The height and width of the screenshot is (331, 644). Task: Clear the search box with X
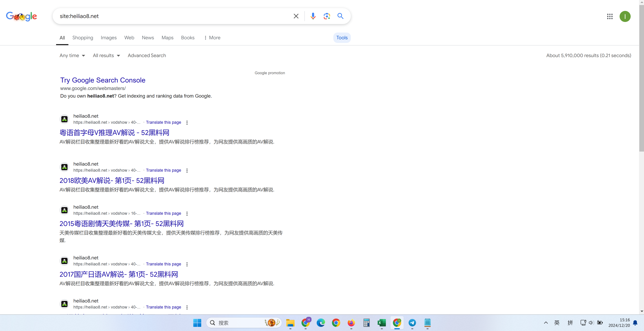(296, 16)
